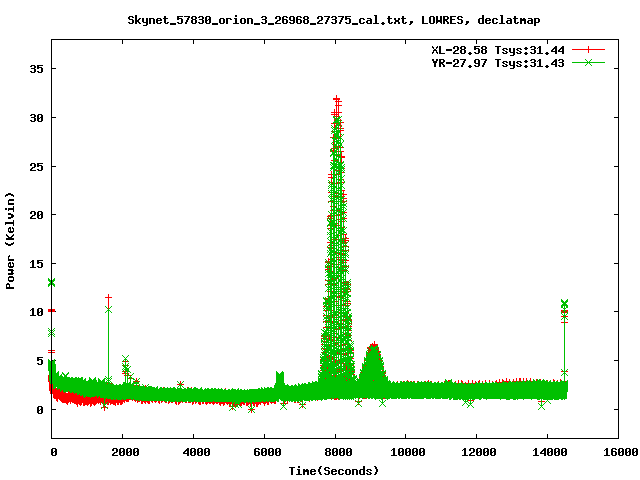Click the x-axis tick label 10000

pyautogui.click(x=408, y=452)
